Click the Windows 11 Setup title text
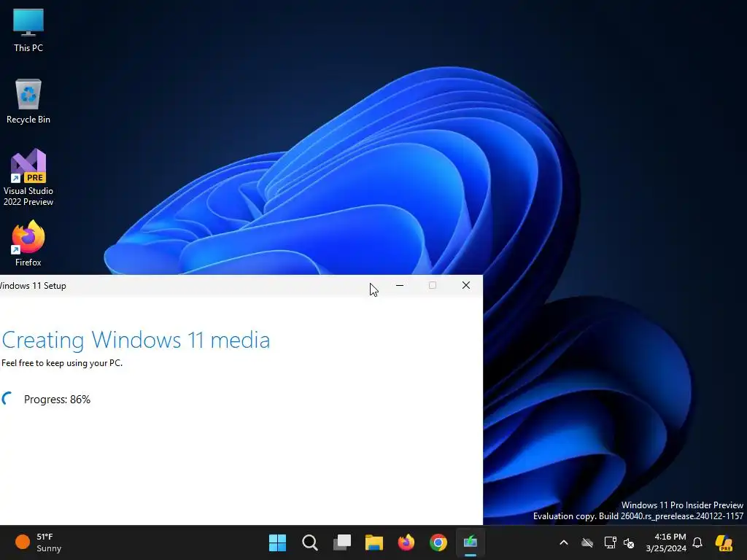 coord(32,286)
